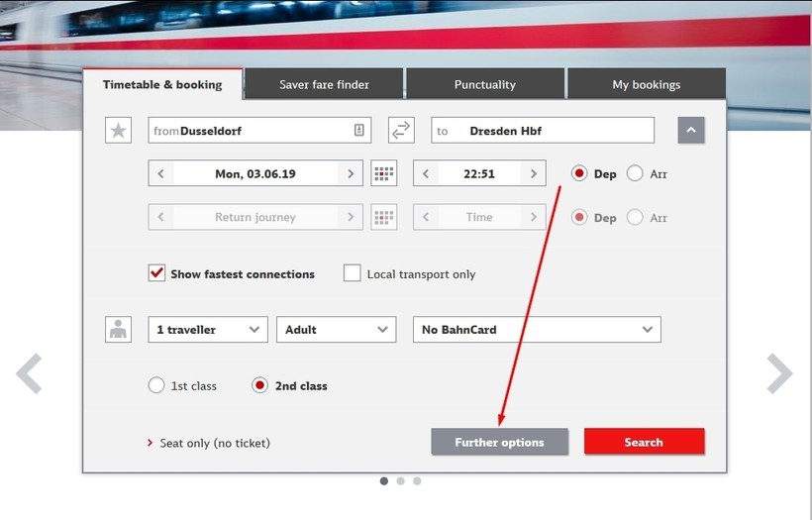Click the station list icon in from field
This screenshot has width=812, height=520.
tap(358, 131)
